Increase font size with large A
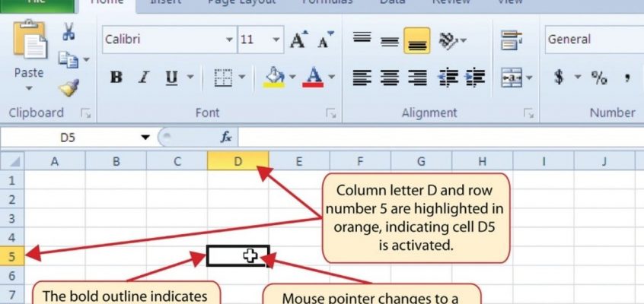The width and height of the screenshot is (644, 304). click(x=299, y=40)
